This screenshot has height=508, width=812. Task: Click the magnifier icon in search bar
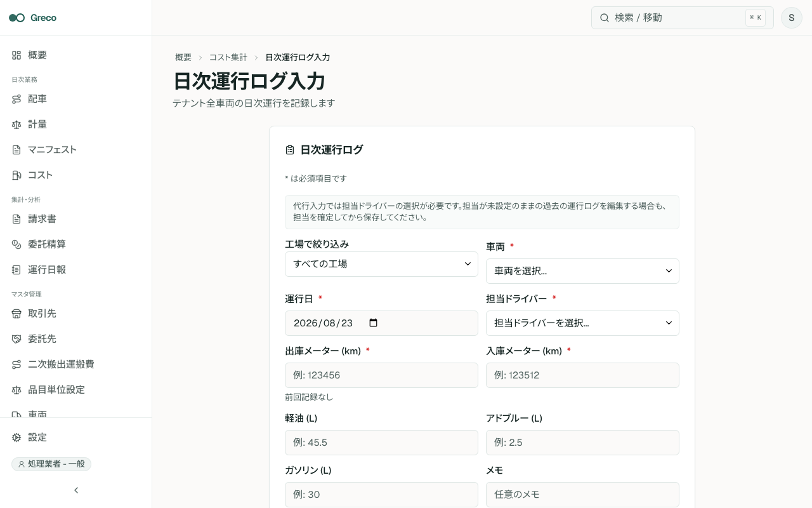click(605, 18)
